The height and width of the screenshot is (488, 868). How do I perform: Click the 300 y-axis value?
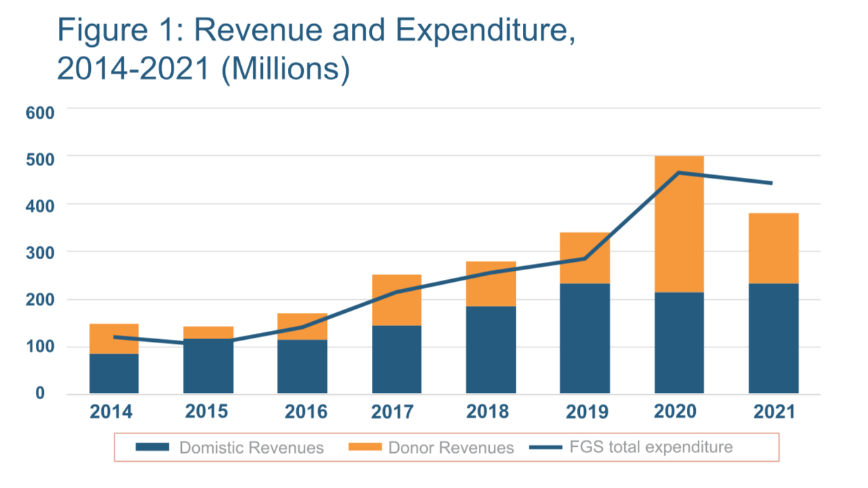[39, 252]
